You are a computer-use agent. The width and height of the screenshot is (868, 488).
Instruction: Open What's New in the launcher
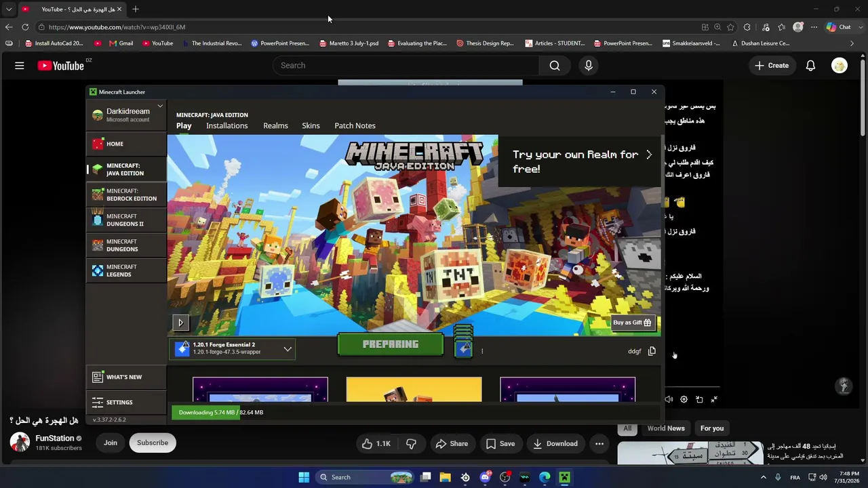126,377
